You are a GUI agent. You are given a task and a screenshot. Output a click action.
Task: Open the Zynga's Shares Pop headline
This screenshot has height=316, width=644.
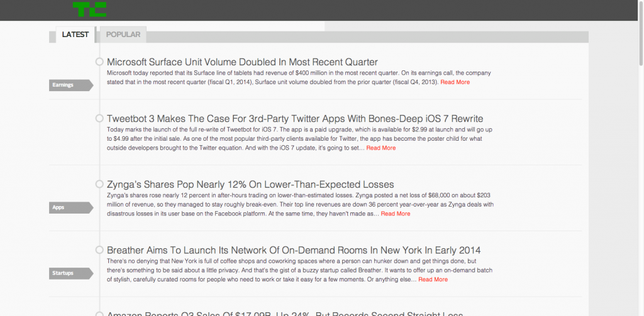tap(250, 184)
